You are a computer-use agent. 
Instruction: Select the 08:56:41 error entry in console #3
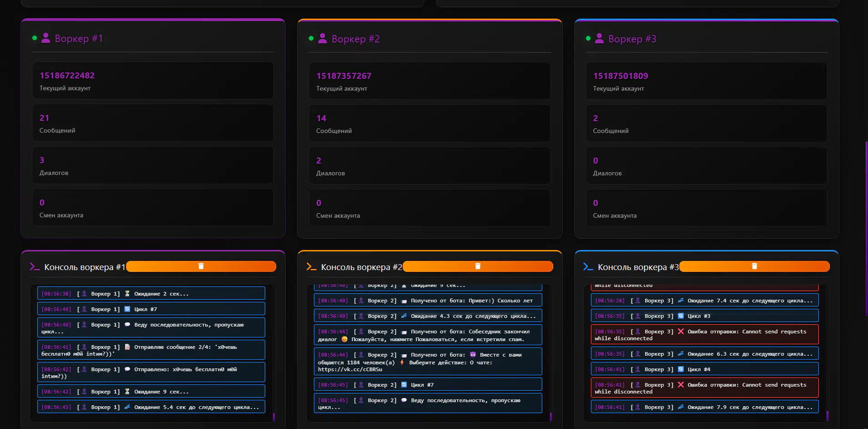pos(704,388)
